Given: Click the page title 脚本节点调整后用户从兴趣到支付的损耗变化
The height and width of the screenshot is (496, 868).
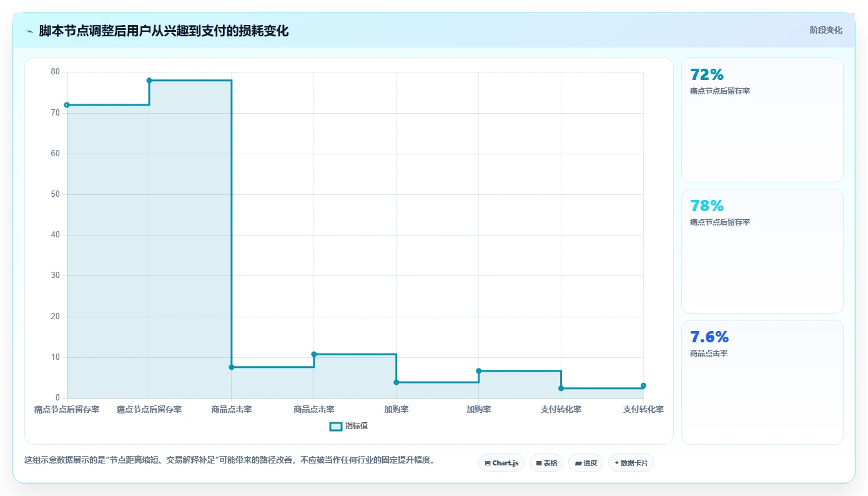Looking at the screenshot, I should [164, 31].
